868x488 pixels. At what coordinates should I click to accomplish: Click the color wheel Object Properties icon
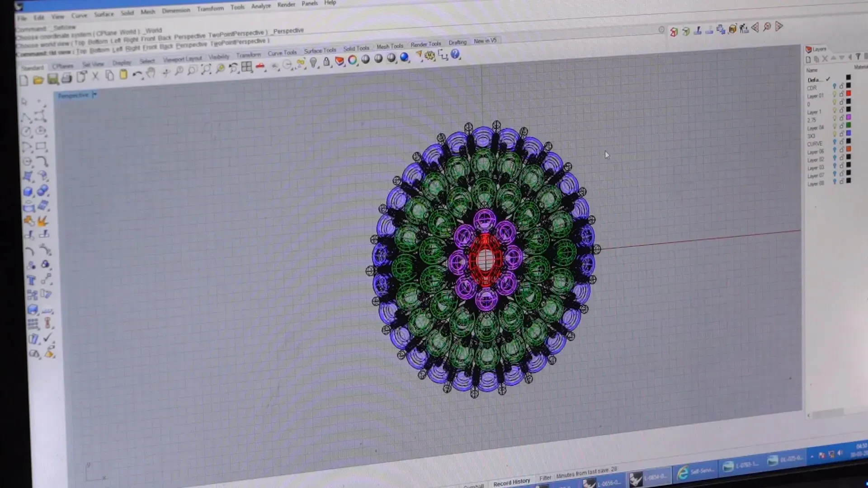point(353,60)
